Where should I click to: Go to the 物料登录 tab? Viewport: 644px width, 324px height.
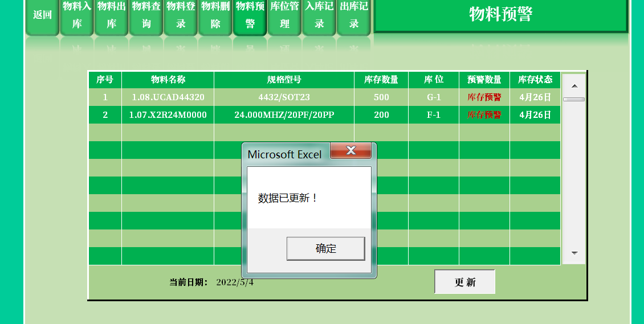(181, 17)
